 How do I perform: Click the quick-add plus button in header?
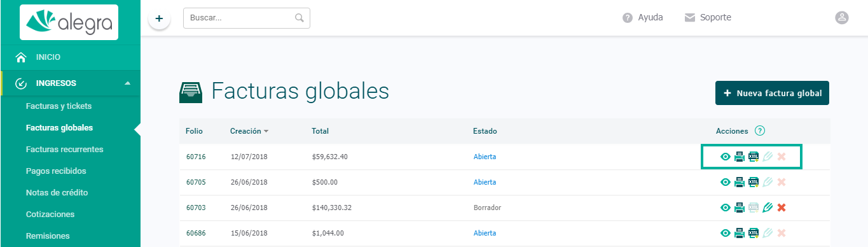click(x=159, y=18)
